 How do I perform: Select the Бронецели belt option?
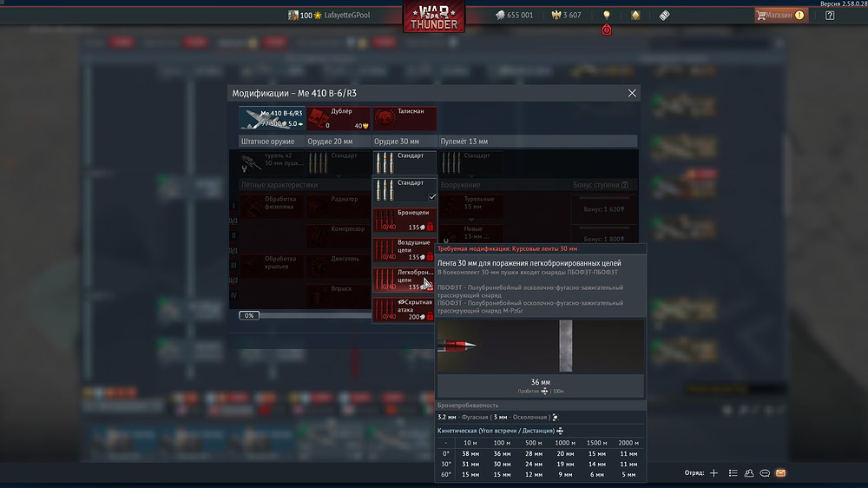404,220
